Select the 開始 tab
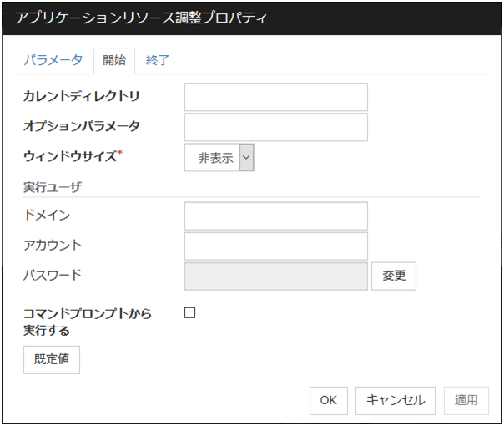 point(114,60)
